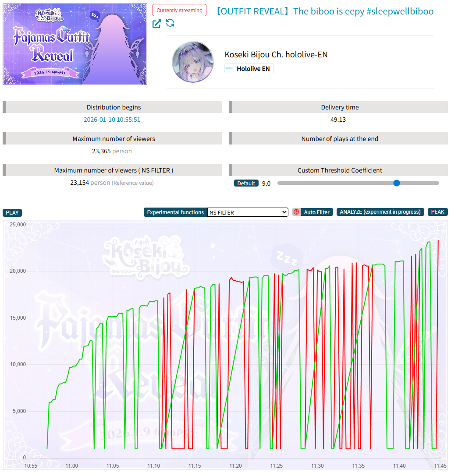The height and width of the screenshot is (476, 451).
Task: Click Koseki Bijou channel avatar
Action: [193, 62]
